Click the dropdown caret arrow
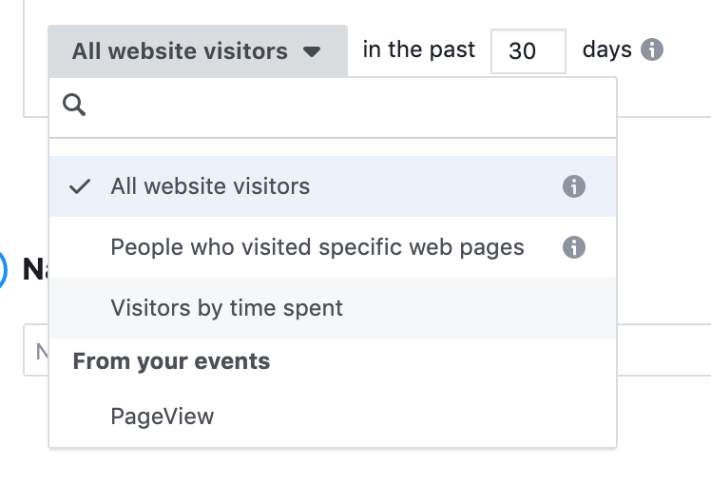711x504 pixels. pos(312,52)
